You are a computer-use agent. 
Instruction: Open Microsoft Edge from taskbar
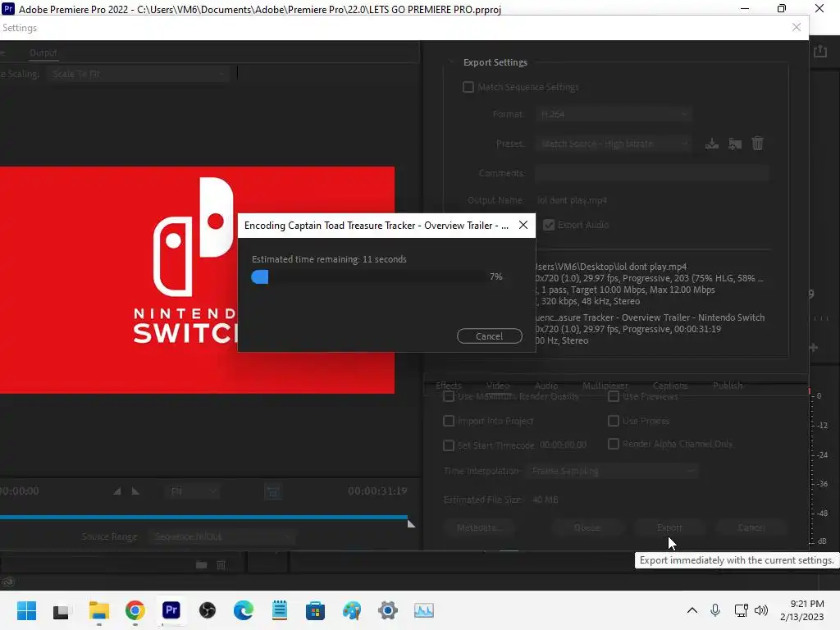[x=243, y=610]
